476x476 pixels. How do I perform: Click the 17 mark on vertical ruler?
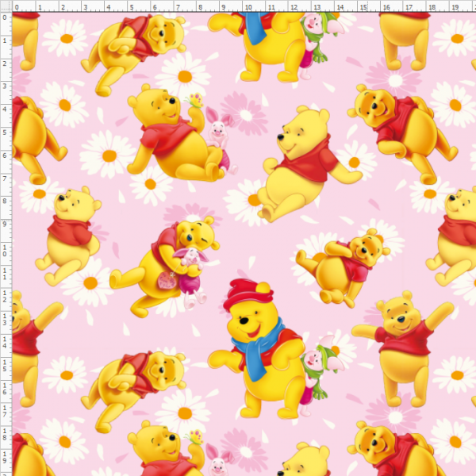coord(5,411)
